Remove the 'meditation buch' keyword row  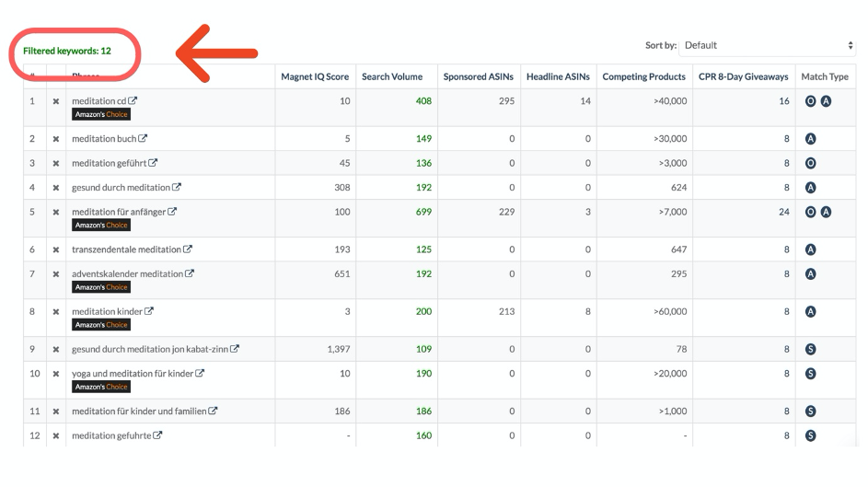click(56, 139)
